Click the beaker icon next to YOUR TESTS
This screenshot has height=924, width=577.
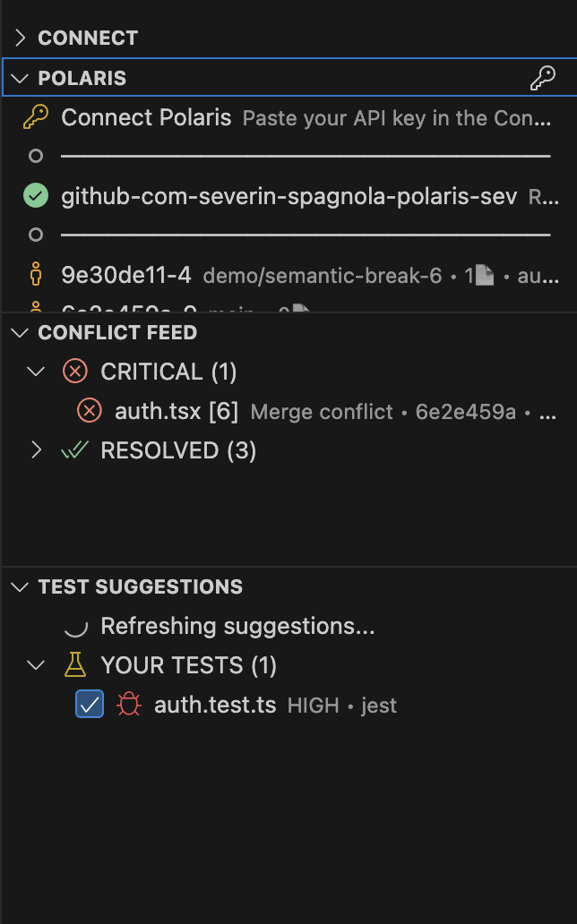coord(74,665)
